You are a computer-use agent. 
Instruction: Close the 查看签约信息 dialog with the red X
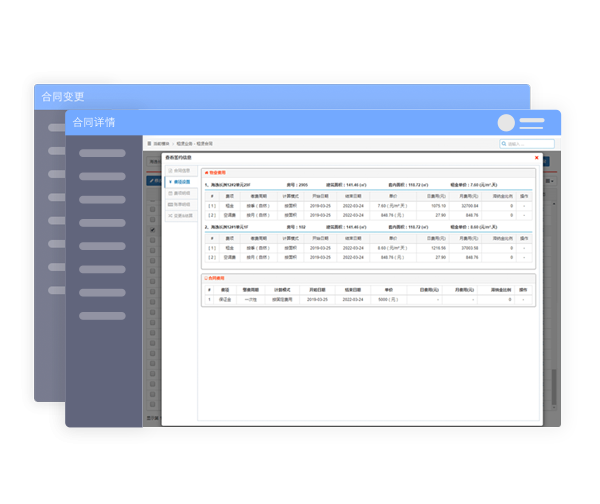pos(536,157)
